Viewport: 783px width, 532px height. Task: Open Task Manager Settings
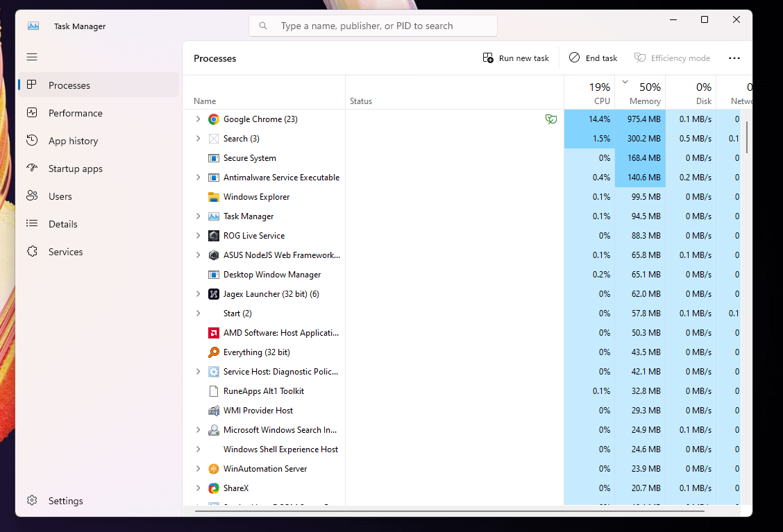[99, 501]
